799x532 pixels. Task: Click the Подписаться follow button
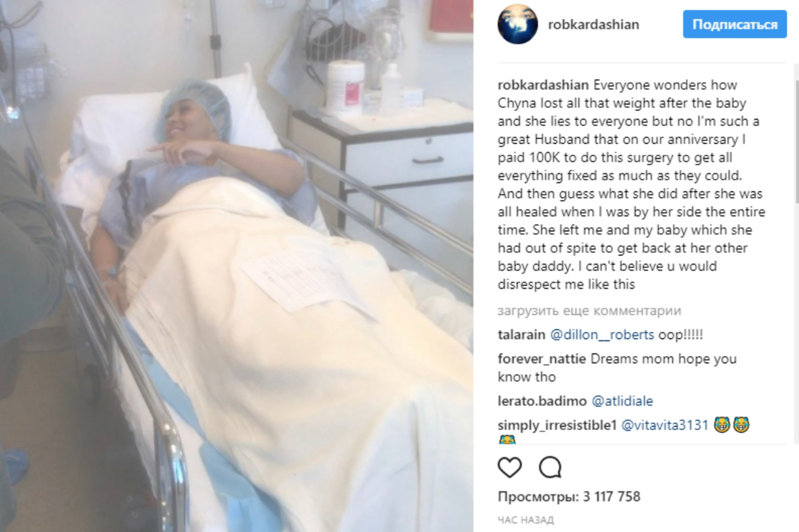tap(735, 24)
